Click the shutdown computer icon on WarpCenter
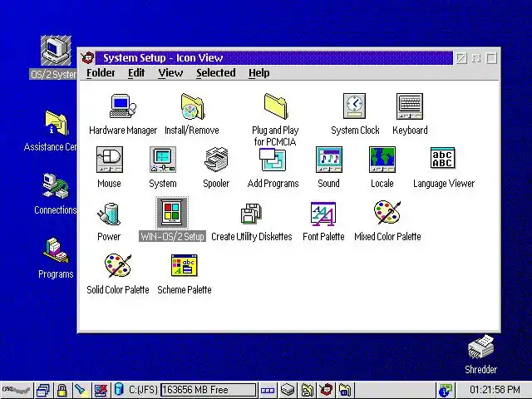This screenshot has height=399, width=532. 101,390
